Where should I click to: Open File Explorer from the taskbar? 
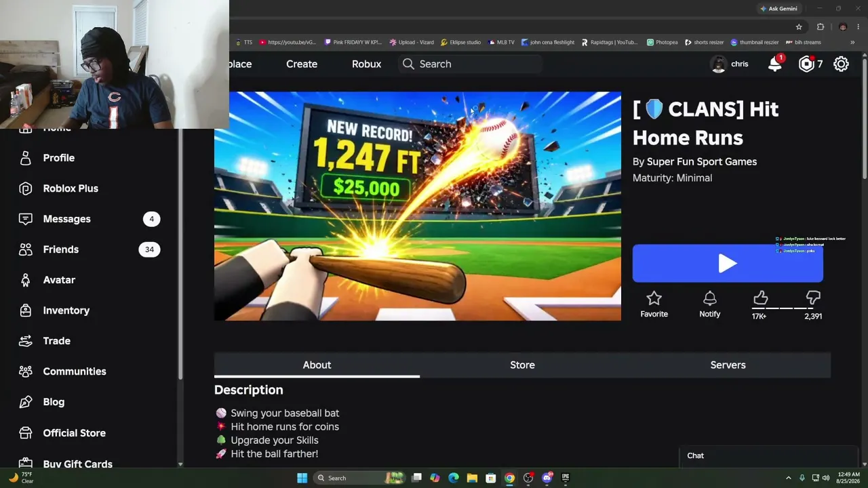472,478
